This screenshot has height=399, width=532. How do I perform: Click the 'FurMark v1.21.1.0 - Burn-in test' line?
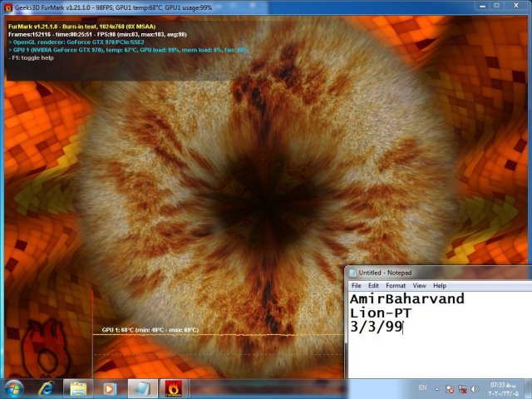tap(81, 27)
